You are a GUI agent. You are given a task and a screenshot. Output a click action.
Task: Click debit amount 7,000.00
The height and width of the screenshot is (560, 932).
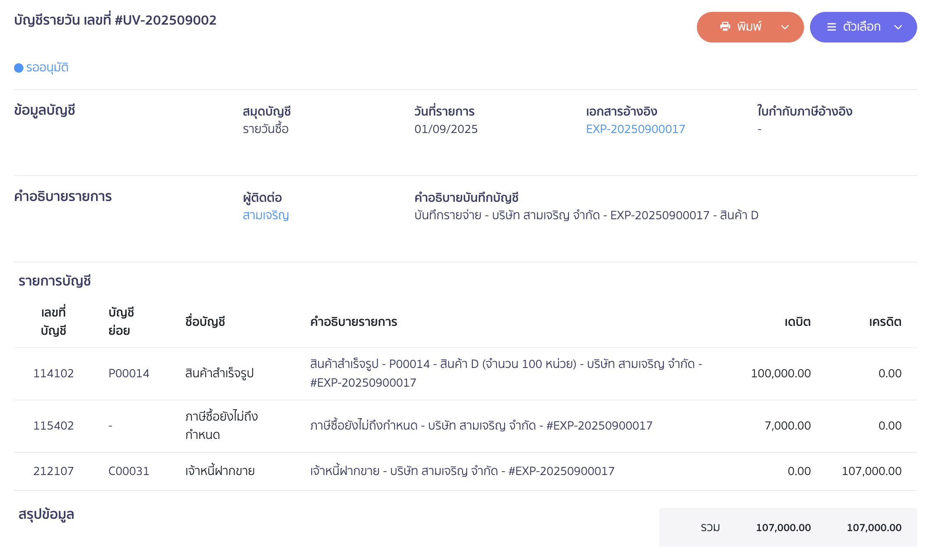(x=787, y=426)
